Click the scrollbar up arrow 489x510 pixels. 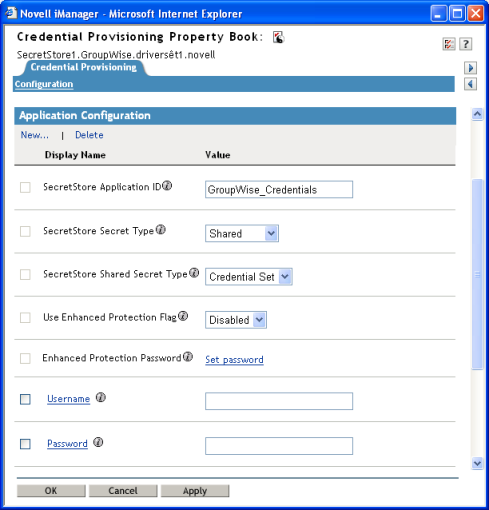(x=477, y=114)
